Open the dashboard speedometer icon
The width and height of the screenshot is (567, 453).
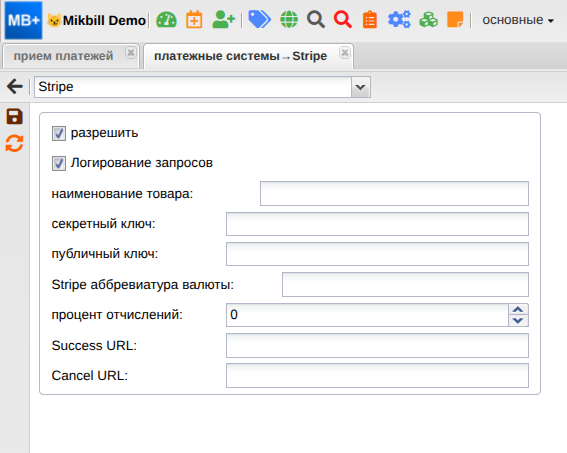pos(166,20)
